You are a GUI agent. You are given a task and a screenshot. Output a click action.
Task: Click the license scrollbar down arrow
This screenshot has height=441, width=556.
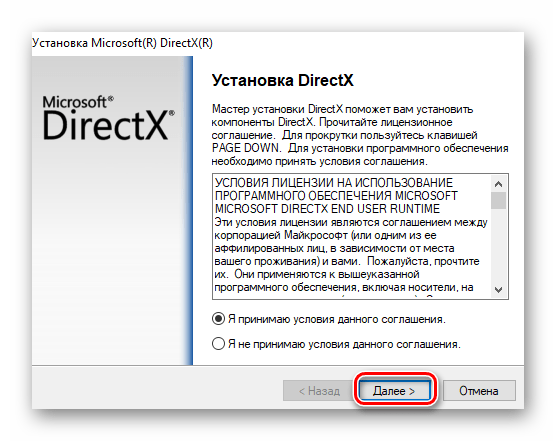499,290
